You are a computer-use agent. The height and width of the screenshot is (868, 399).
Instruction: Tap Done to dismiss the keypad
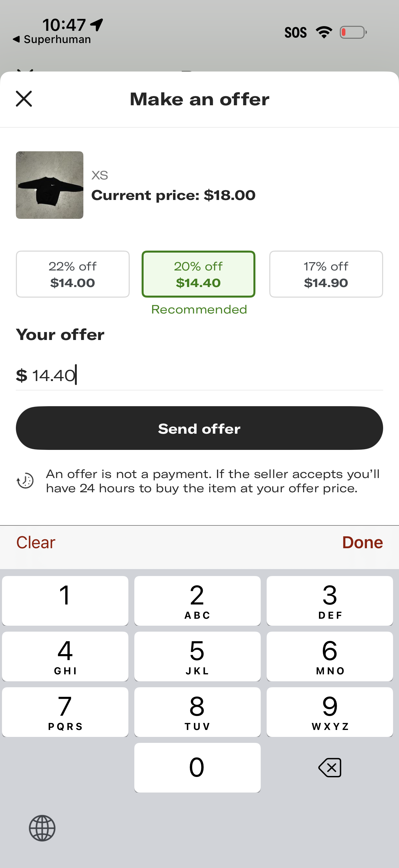[362, 543]
